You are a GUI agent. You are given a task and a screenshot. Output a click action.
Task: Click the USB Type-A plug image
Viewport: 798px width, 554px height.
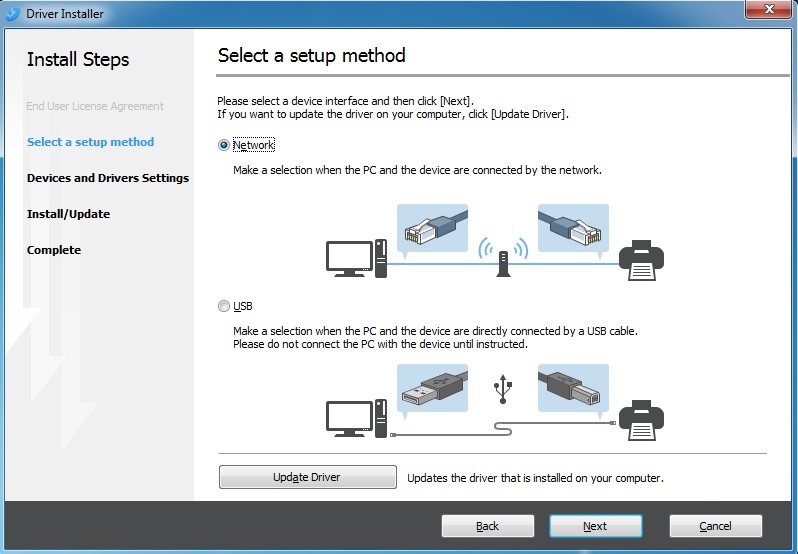(432, 388)
